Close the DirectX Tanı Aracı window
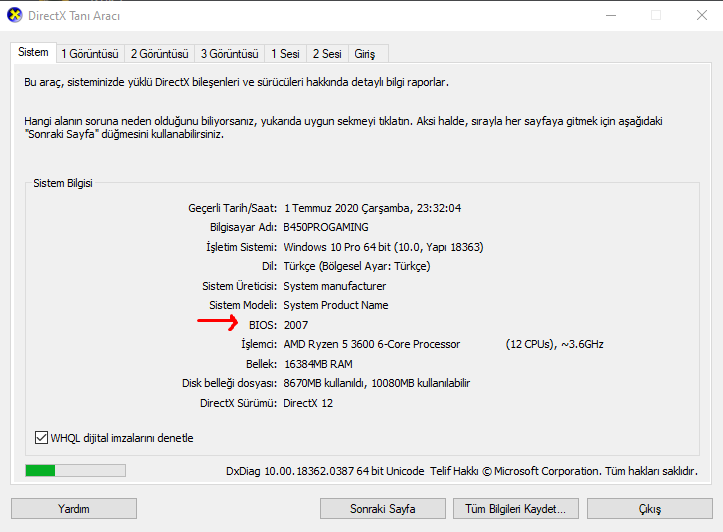Screen dimensions: 723x532 click(x=702, y=15)
